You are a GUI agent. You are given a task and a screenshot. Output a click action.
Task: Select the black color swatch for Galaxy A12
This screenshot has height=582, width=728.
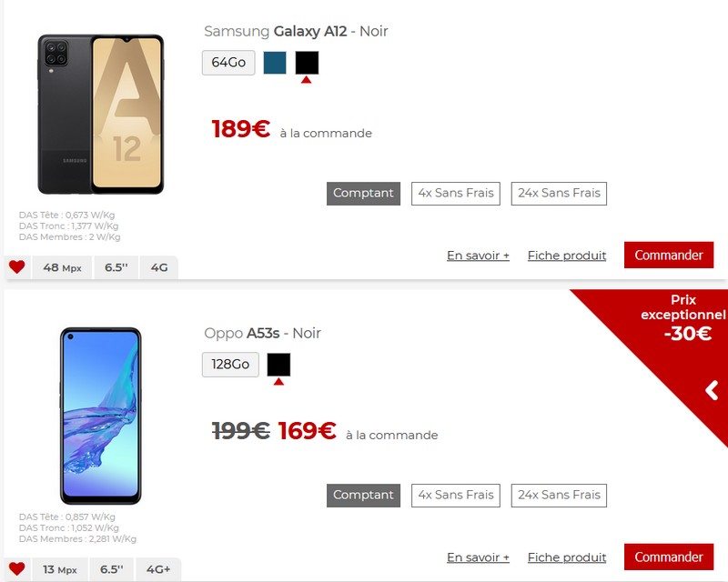pyautogui.click(x=307, y=63)
